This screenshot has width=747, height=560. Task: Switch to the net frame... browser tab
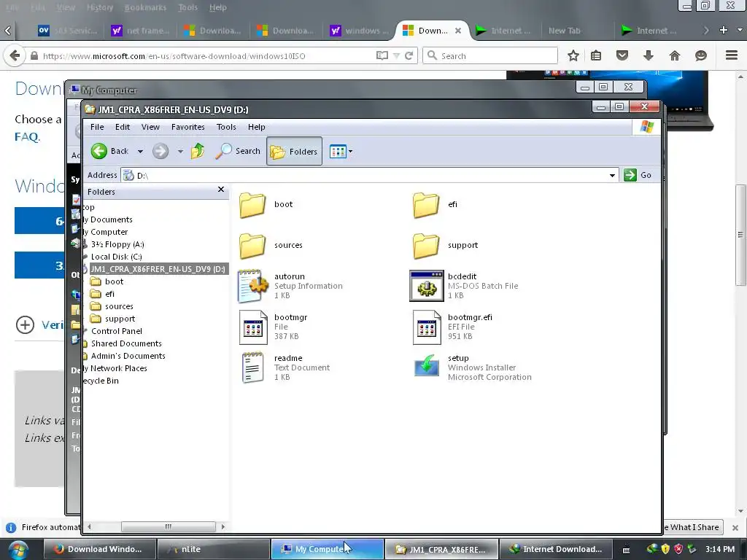(140, 31)
